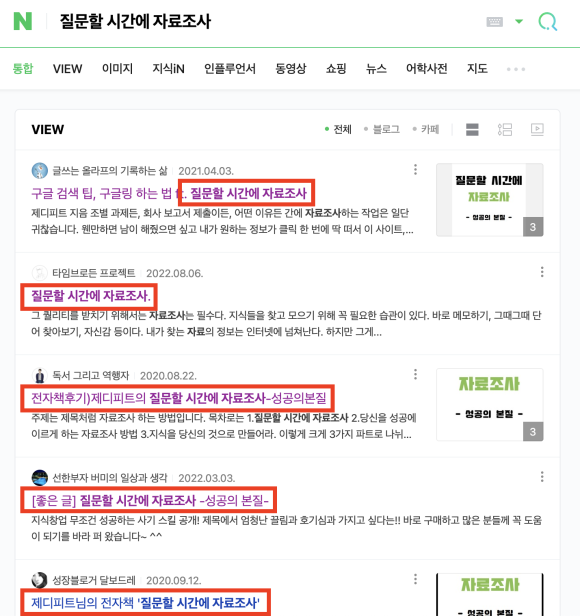Open the 구글 검색 팁 post link
Viewport: 580px width, 616px height.
pyautogui.click(x=169, y=193)
